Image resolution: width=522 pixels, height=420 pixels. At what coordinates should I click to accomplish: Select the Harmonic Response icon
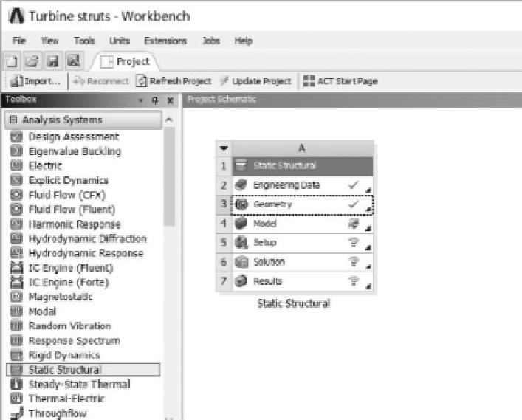click(16, 224)
